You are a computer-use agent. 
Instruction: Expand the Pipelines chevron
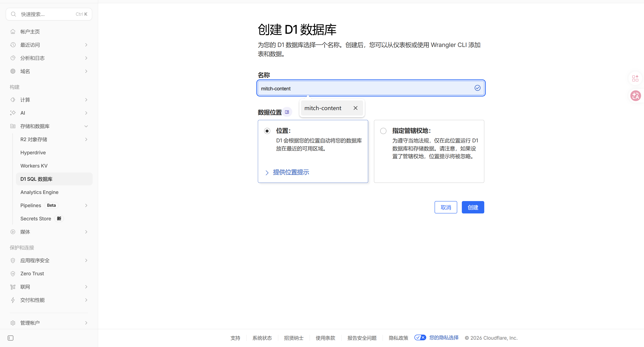(86, 205)
